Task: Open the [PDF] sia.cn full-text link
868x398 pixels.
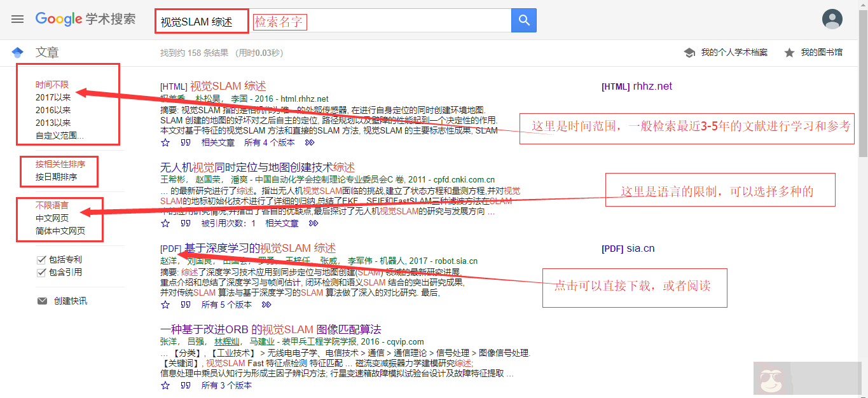Action: [628, 249]
